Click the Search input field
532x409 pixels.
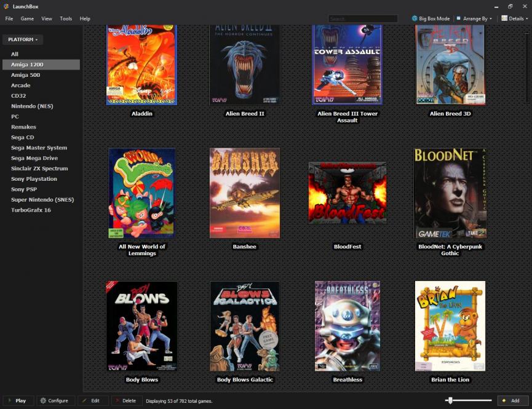(363, 18)
